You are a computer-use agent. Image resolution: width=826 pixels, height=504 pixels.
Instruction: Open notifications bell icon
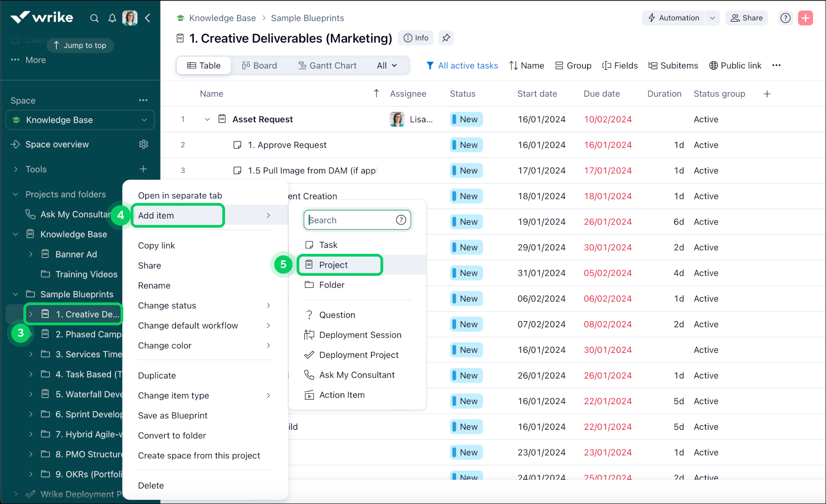(x=112, y=18)
